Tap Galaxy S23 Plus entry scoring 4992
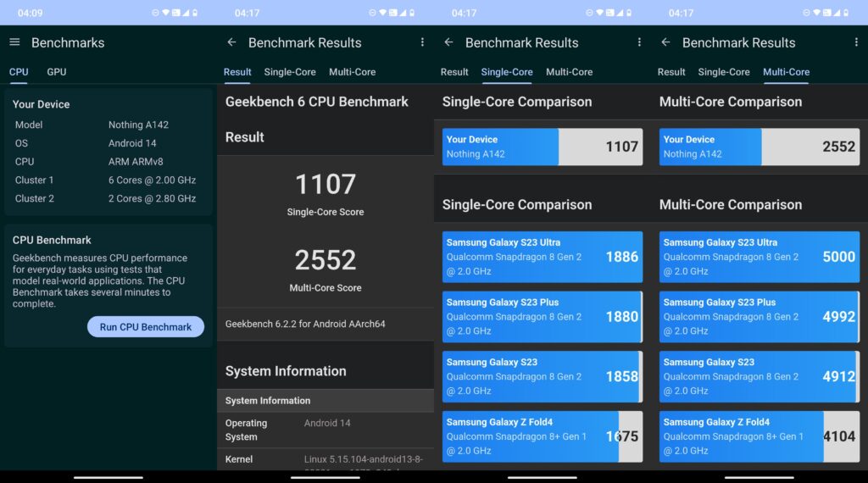868x483 pixels. (759, 317)
